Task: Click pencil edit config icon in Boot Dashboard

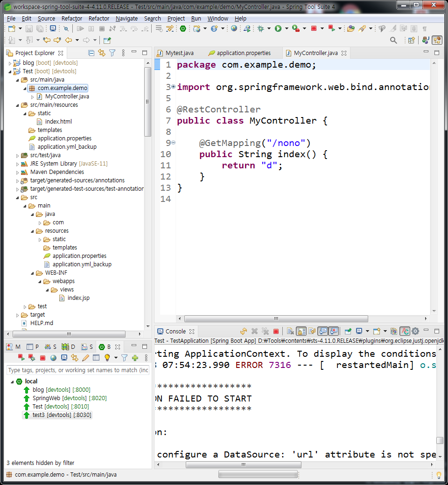Action: click(86, 358)
